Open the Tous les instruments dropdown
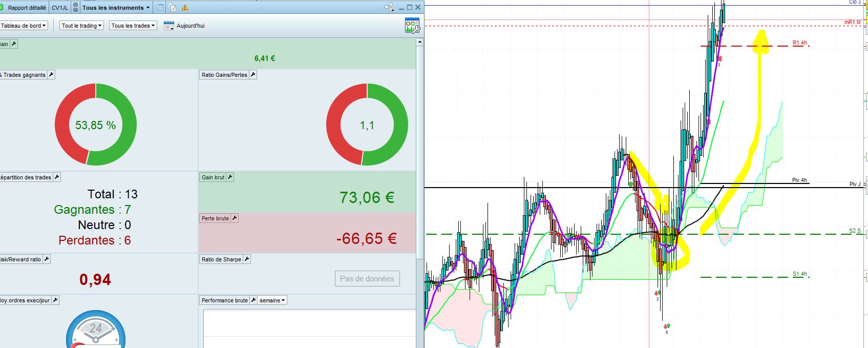Image resolution: width=868 pixels, height=348 pixels. tap(116, 8)
